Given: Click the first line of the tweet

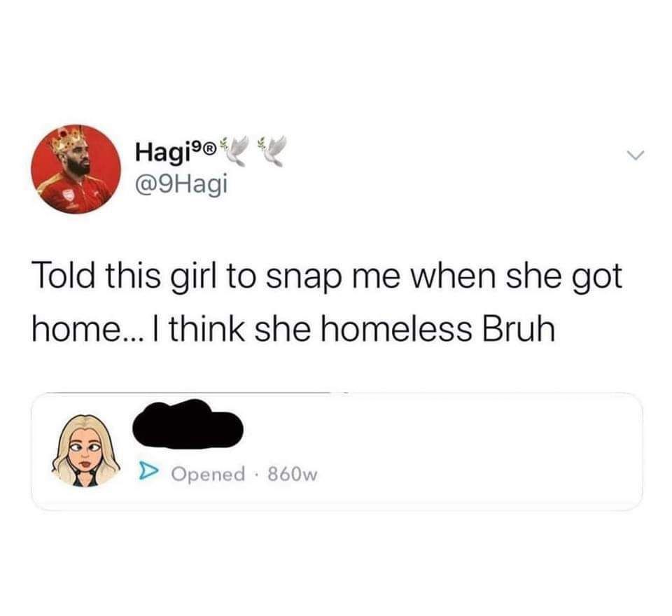Looking at the screenshot, I should coord(327,278).
